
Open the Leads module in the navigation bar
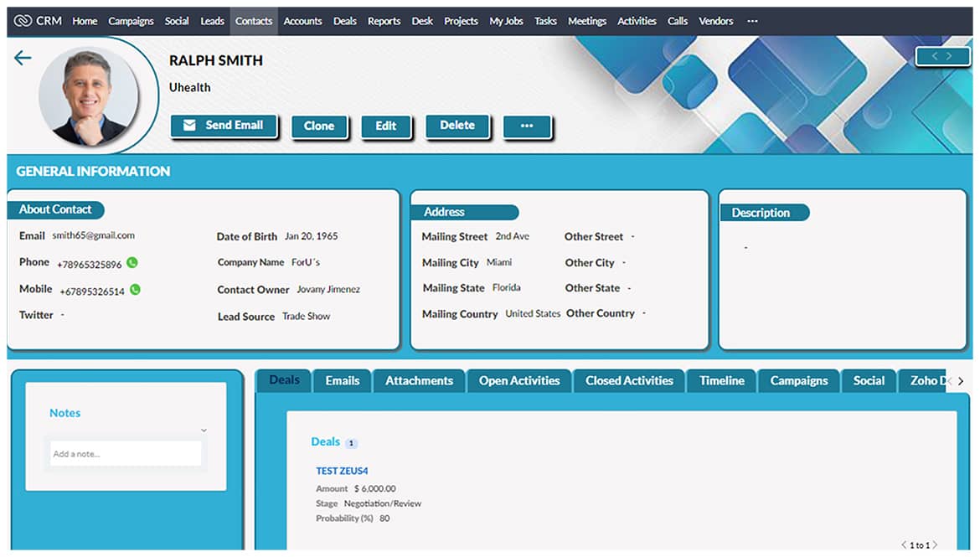tap(212, 21)
